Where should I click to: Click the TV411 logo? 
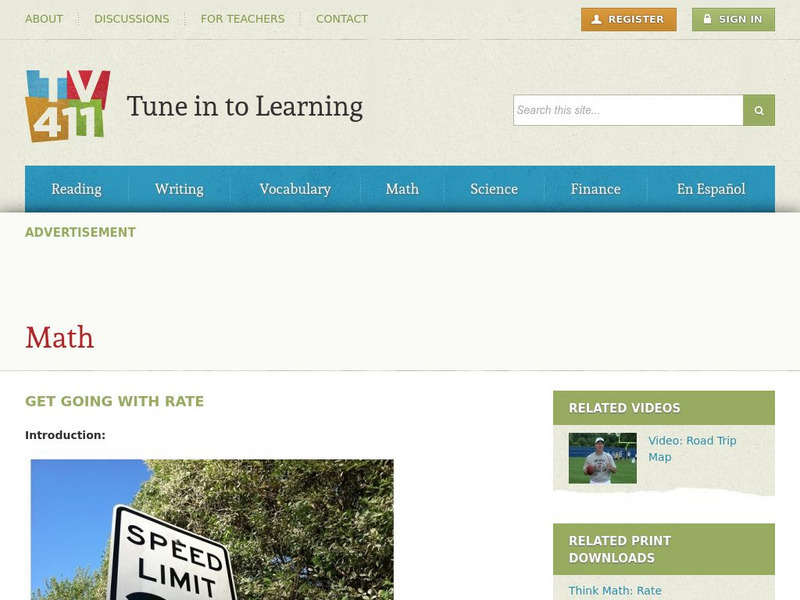[67, 106]
